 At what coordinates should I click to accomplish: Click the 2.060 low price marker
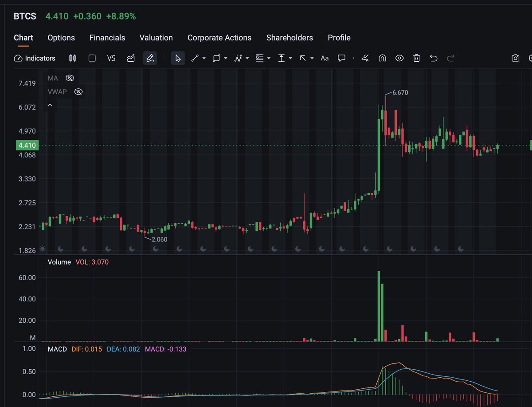tap(160, 239)
